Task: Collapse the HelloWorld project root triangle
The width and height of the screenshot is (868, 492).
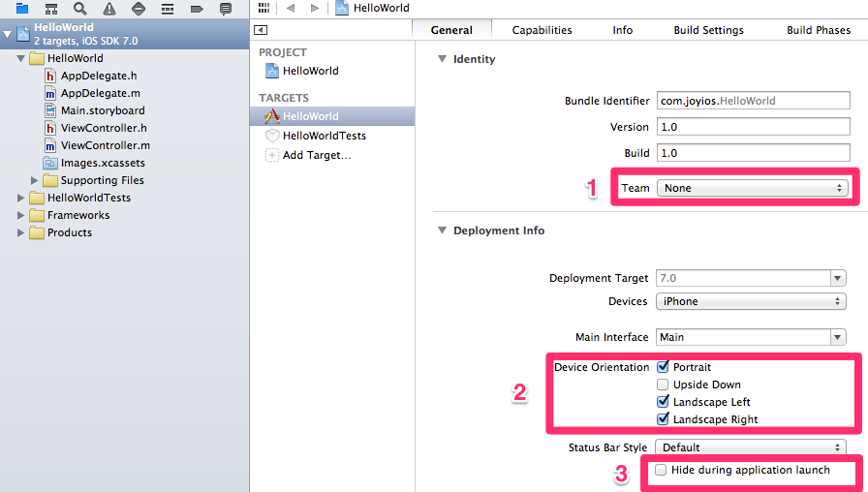Action: click(7, 34)
